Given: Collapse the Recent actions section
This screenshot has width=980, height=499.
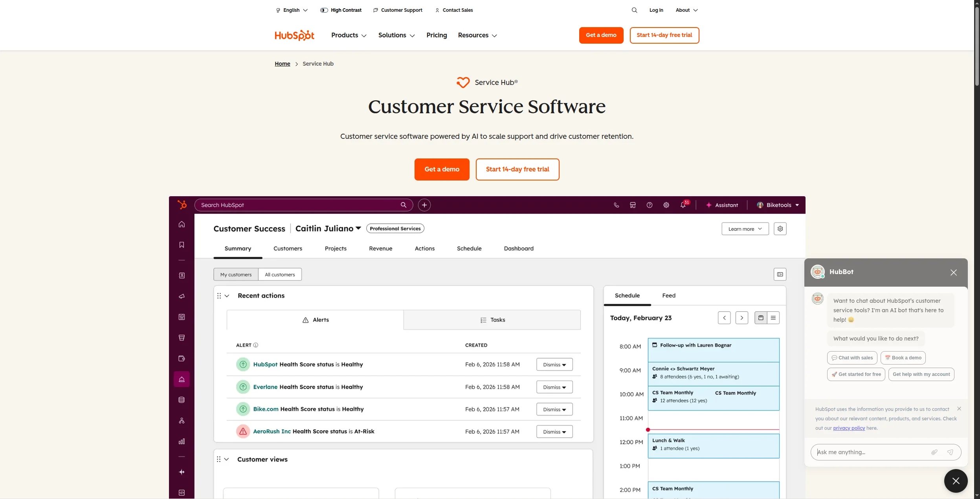Looking at the screenshot, I should pyautogui.click(x=227, y=296).
